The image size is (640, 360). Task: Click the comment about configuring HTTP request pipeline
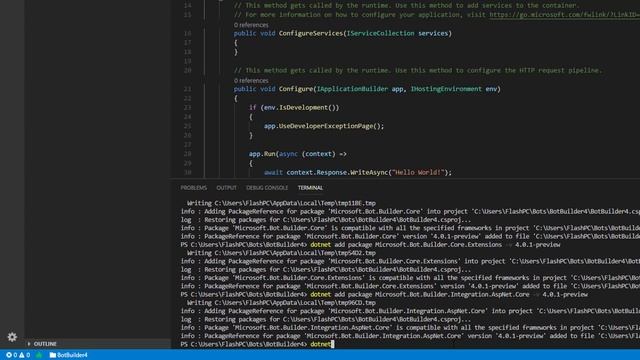click(x=418, y=71)
